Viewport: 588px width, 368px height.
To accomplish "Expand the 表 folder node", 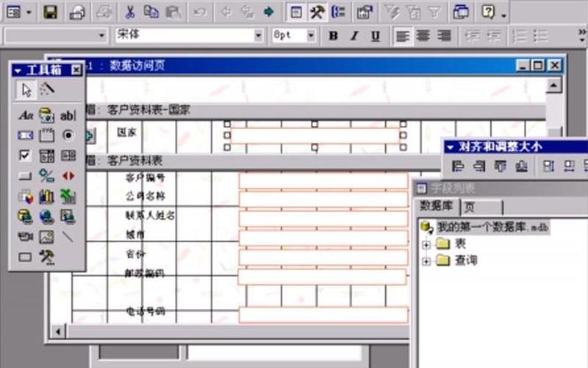I will [x=426, y=245].
